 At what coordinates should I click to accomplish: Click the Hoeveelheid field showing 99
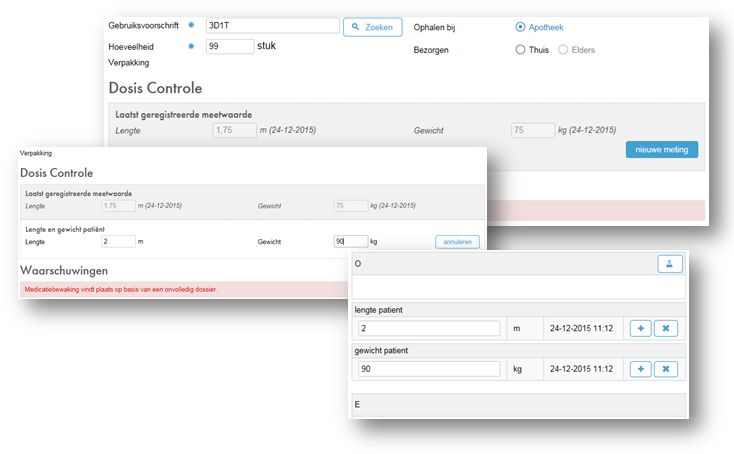click(229, 46)
